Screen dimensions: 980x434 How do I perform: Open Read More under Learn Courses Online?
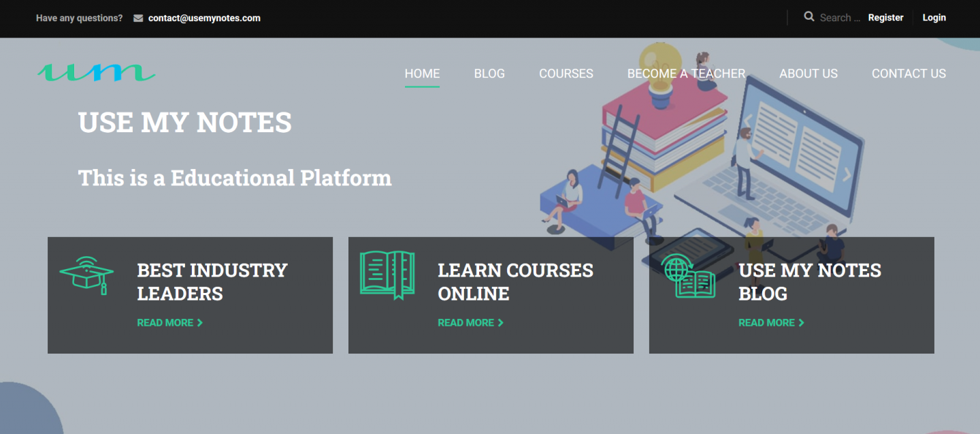pos(471,322)
